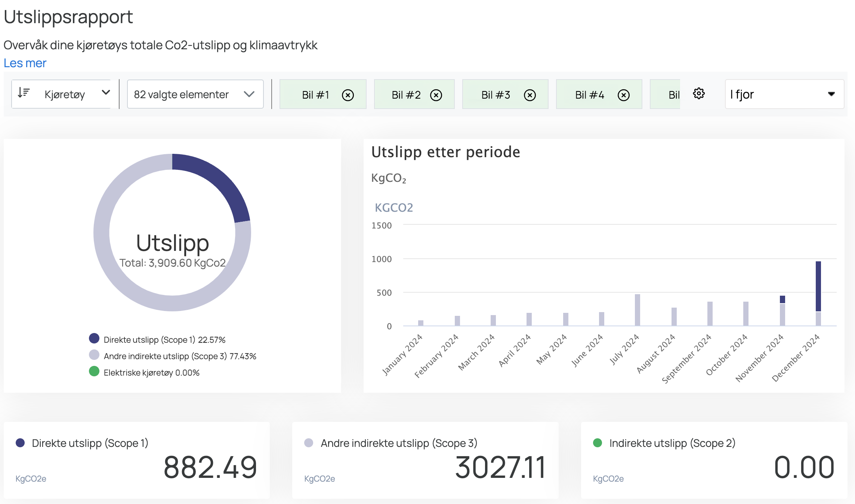Click the August 2024 bar

click(x=674, y=317)
